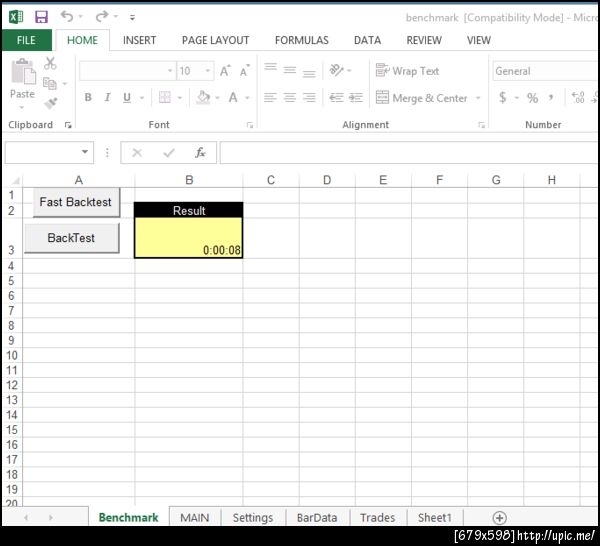
Task: Open the REVIEW tab
Action: tap(424, 40)
